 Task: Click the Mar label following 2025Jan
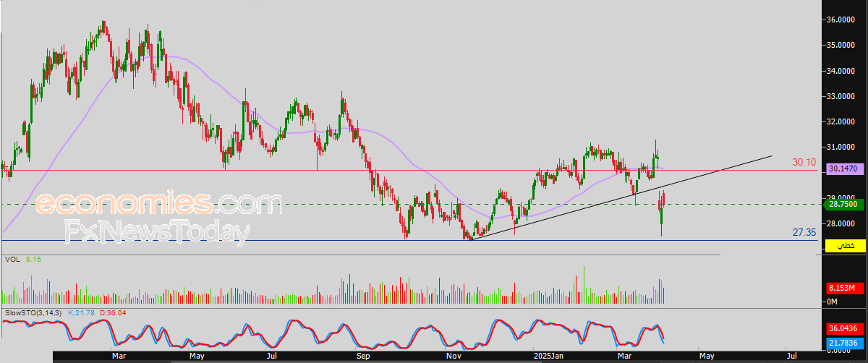point(624,356)
